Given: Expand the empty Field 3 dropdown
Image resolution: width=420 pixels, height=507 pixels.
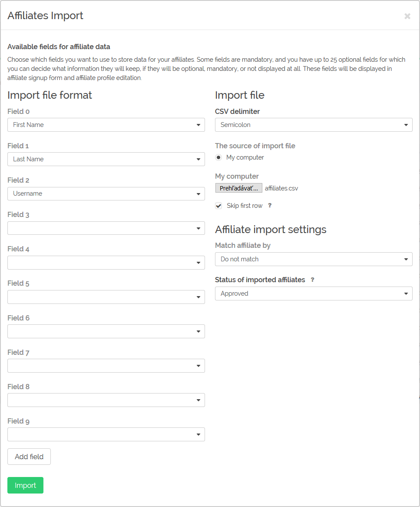Looking at the screenshot, I should click(x=106, y=228).
